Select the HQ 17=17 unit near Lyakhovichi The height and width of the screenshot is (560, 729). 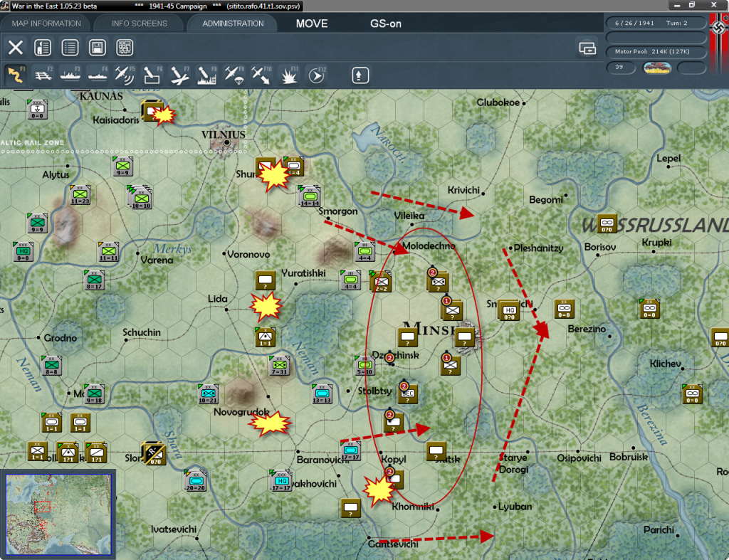point(280,481)
